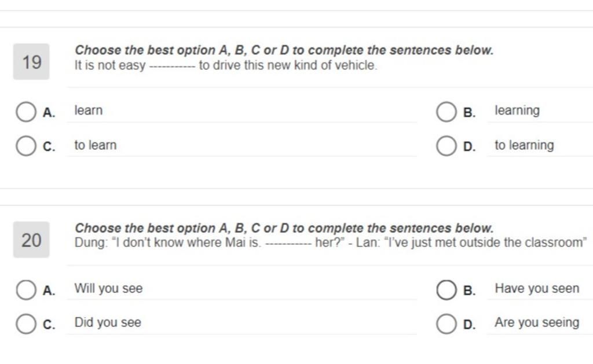
Task: Click question 20 dialogue between Dung and Lan
Action: (x=331, y=242)
